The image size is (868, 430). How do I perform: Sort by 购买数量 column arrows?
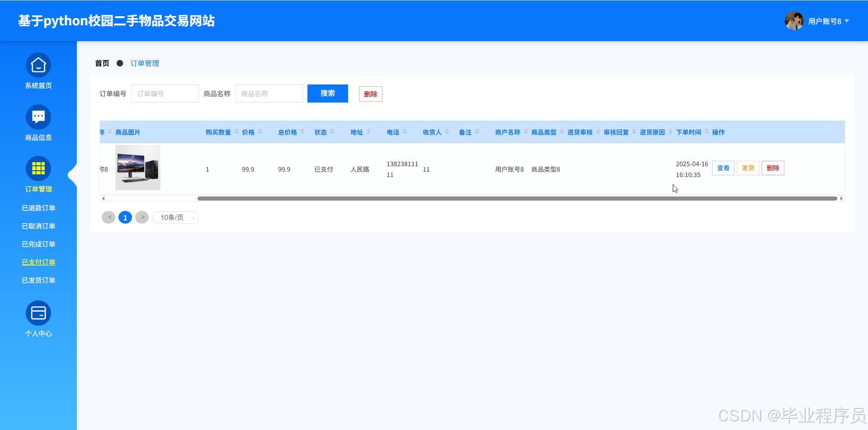click(236, 131)
